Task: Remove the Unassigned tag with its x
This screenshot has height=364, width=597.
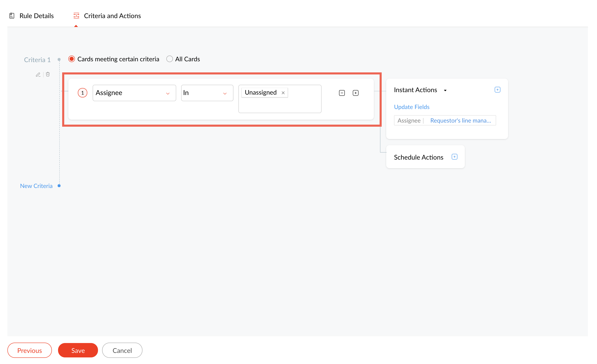Action: pos(283,93)
